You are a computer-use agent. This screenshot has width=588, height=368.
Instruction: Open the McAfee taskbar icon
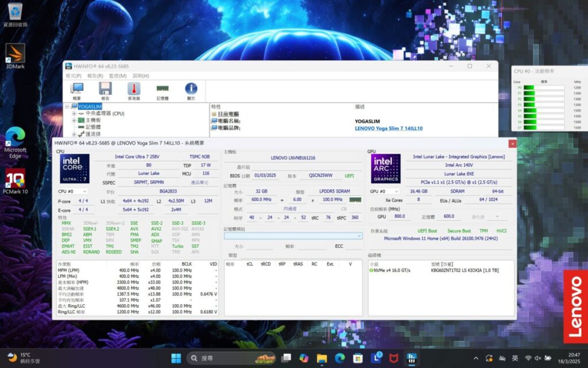(x=393, y=358)
